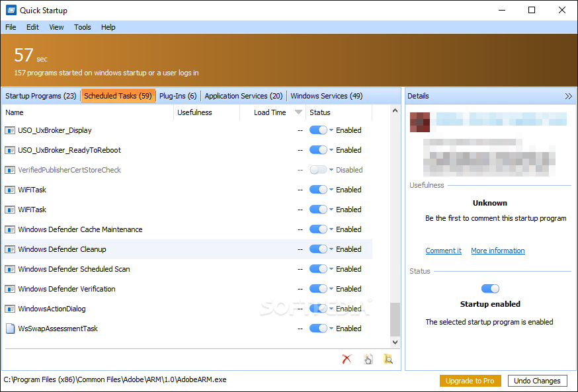This screenshot has width=578, height=392.
Task: Open the View menu
Action: (x=56, y=27)
